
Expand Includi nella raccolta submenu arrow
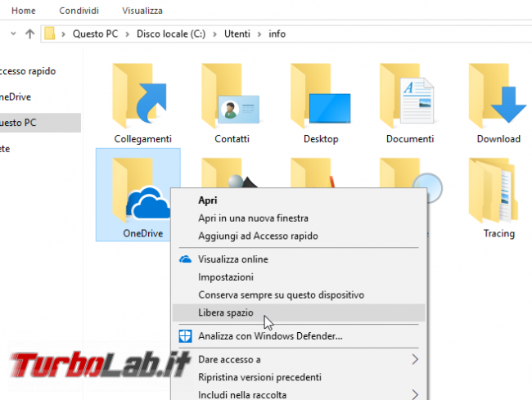[x=415, y=394]
